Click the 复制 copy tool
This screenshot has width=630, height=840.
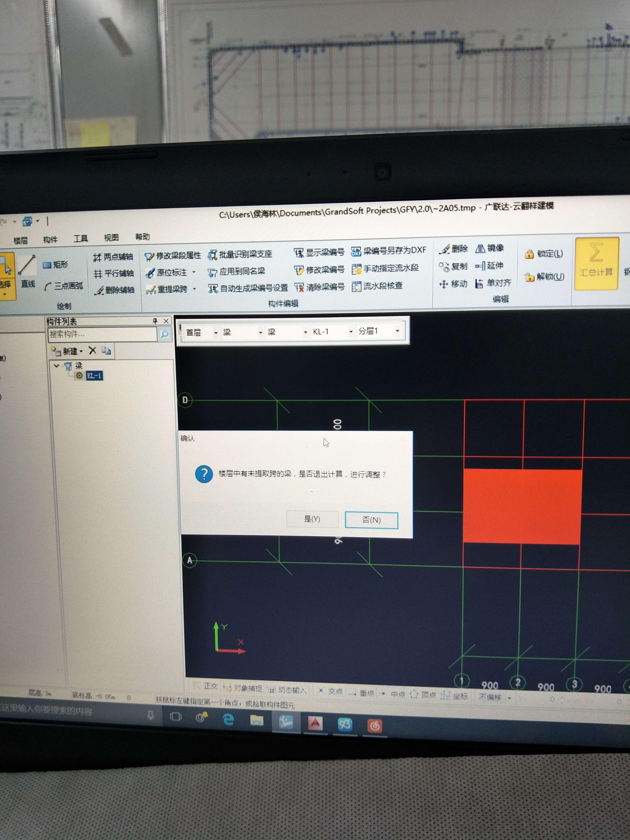(453, 266)
